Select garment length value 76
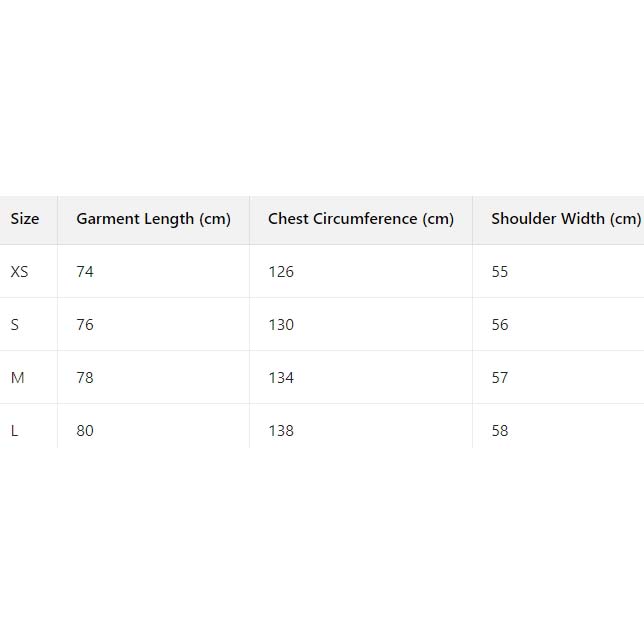 pyautogui.click(x=85, y=325)
